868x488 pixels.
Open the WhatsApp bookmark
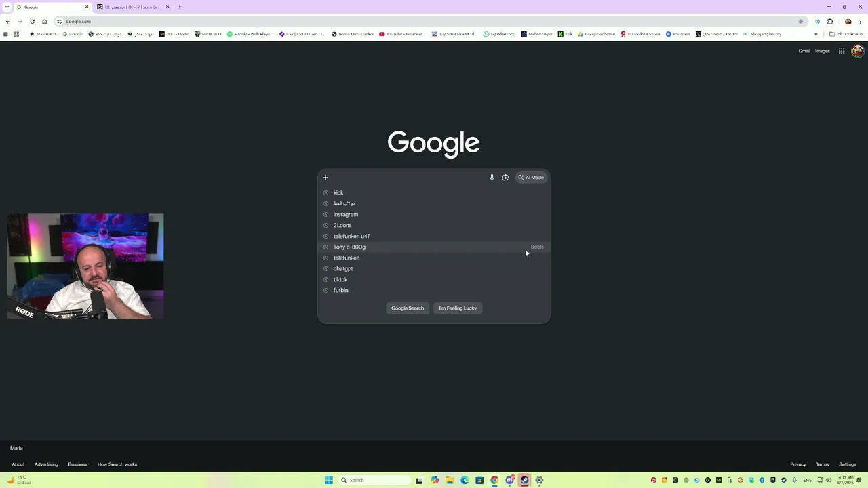pyautogui.click(x=500, y=34)
